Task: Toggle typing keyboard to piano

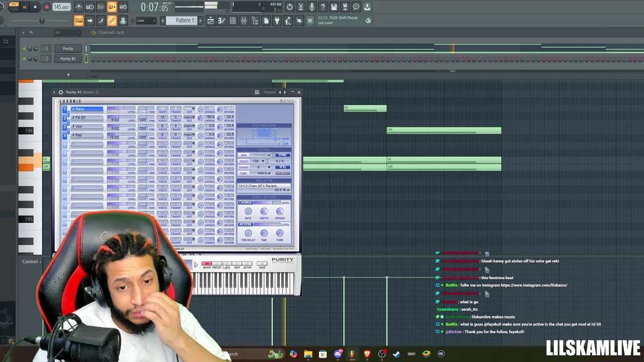Action: click(x=78, y=21)
